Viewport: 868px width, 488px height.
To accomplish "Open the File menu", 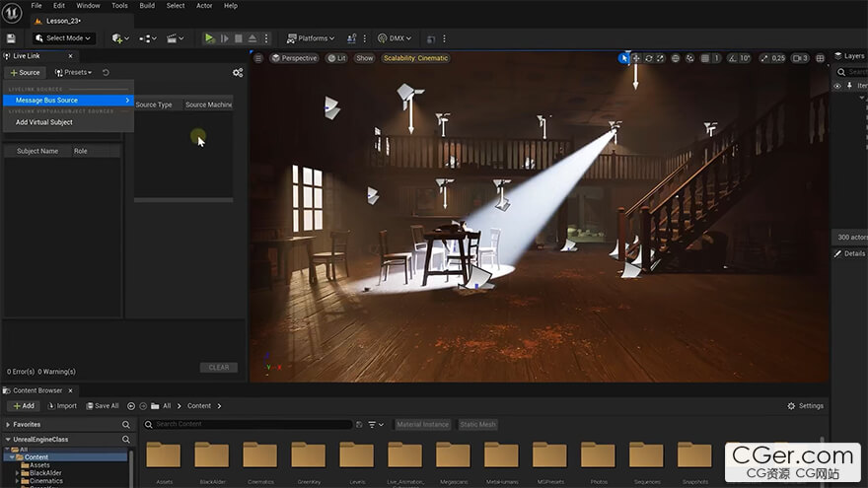I will 36,6.
